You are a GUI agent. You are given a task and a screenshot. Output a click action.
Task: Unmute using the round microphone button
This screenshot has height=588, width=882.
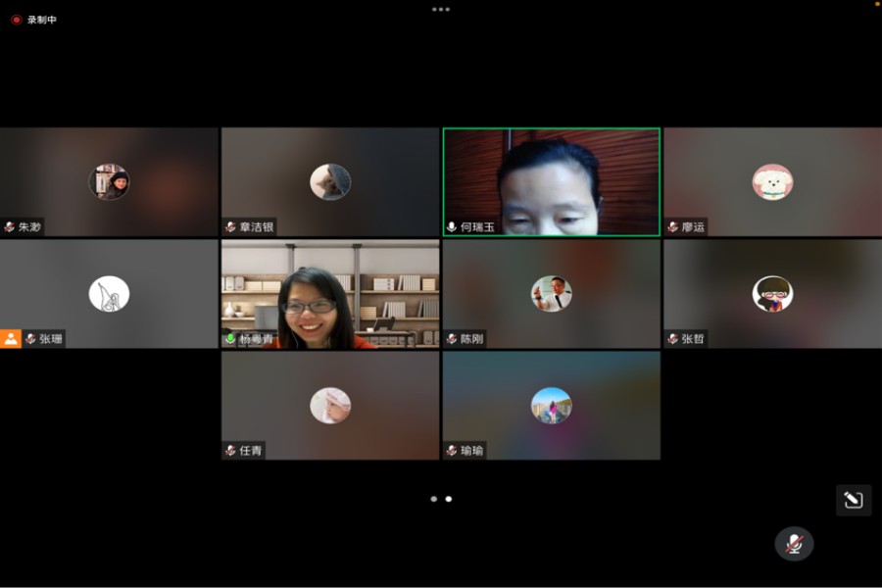[x=794, y=544]
